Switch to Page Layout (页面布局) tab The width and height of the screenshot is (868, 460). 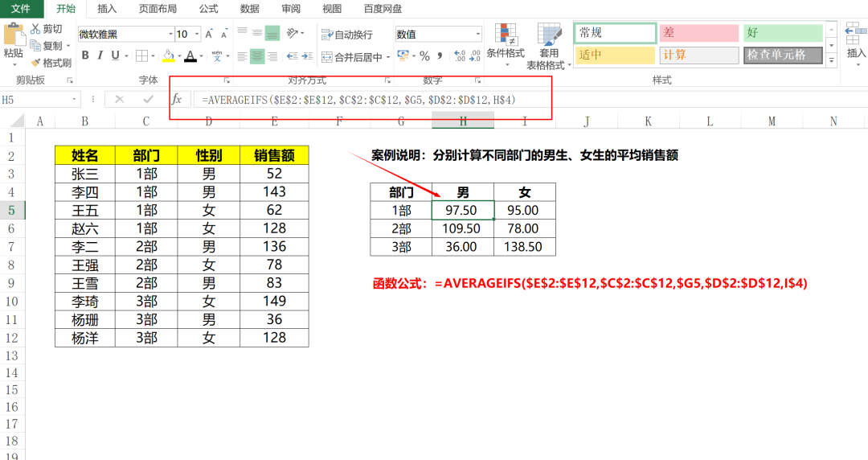(158, 9)
